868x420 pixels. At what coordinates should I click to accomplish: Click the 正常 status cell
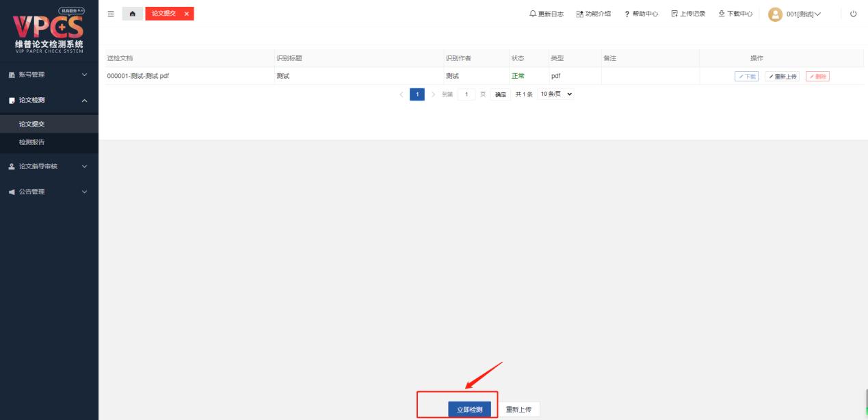518,76
